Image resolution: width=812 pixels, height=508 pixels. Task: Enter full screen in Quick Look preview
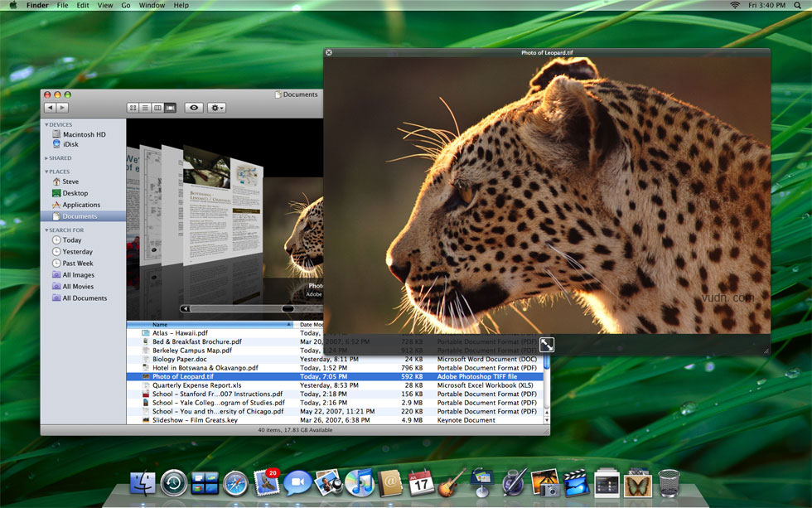pos(547,345)
